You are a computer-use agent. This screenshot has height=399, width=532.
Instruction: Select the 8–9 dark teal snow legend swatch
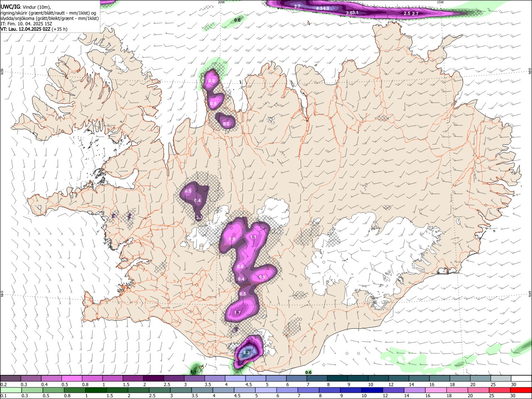[337, 379]
